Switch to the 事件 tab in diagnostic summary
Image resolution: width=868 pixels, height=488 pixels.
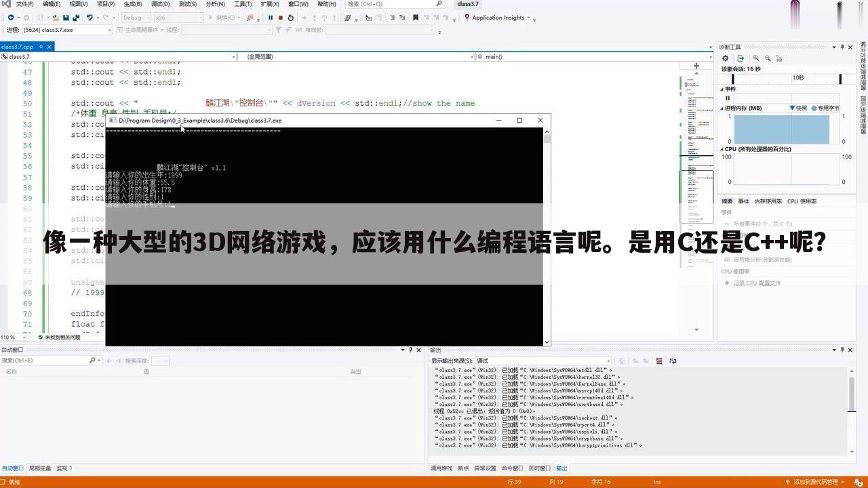(743, 201)
